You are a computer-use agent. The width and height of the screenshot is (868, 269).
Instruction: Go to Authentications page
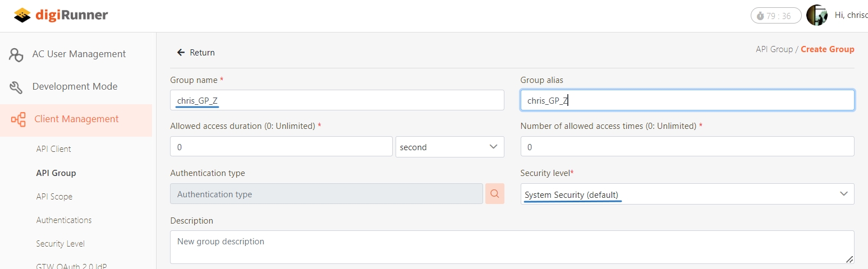[64, 220]
